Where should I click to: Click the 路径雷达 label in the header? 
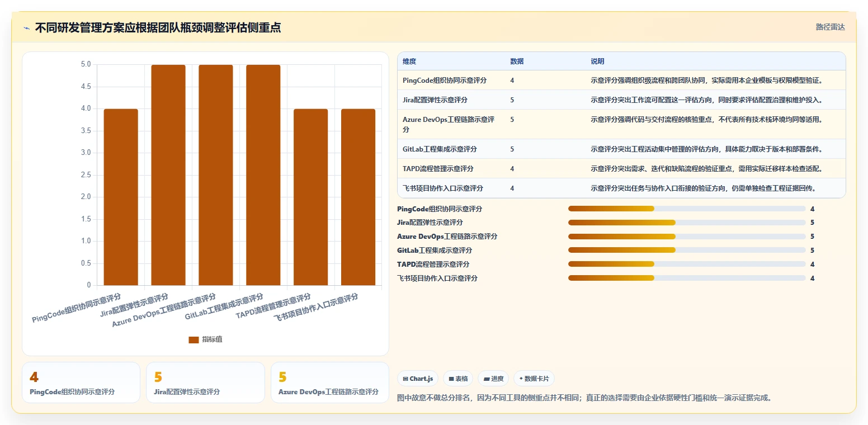(831, 27)
